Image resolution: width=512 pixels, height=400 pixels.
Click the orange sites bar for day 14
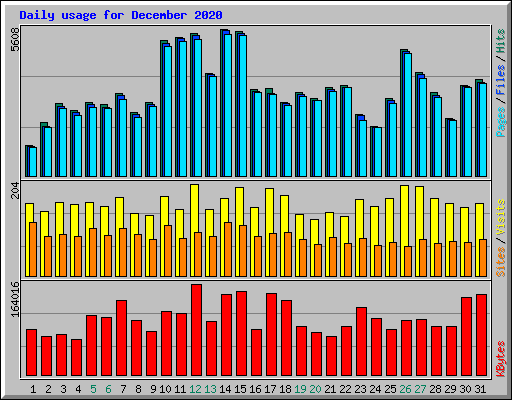(228, 249)
